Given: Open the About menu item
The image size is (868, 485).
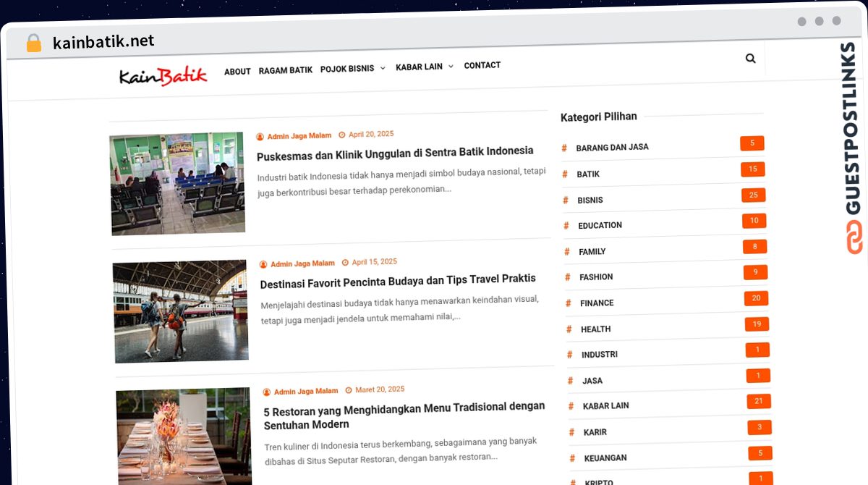Looking at the screenshot, I should pyautogui.click(x=237, y=72).
